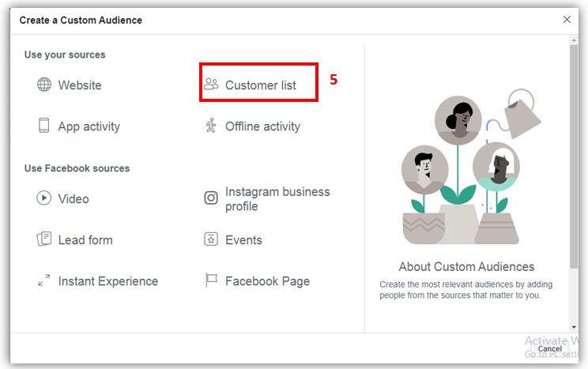Click the globe icon next to Website
The height and width of the screenshot is (369, 588).
click(x=44, y=85)
